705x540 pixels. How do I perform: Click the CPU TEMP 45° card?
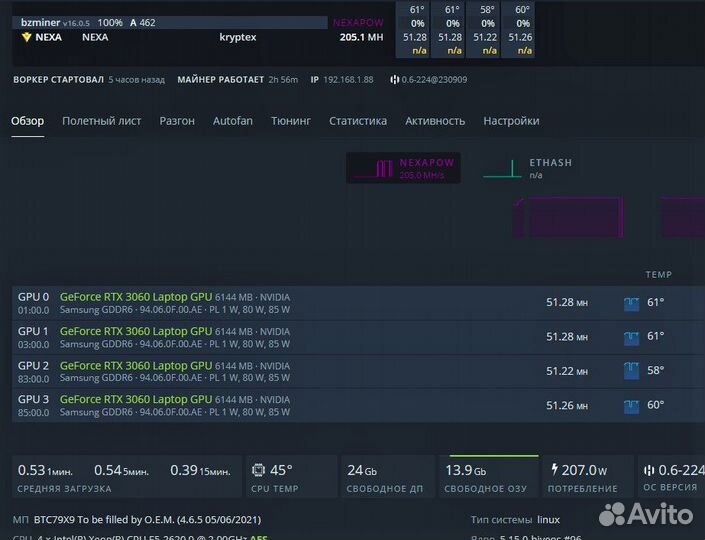click(x=291, y=477)
